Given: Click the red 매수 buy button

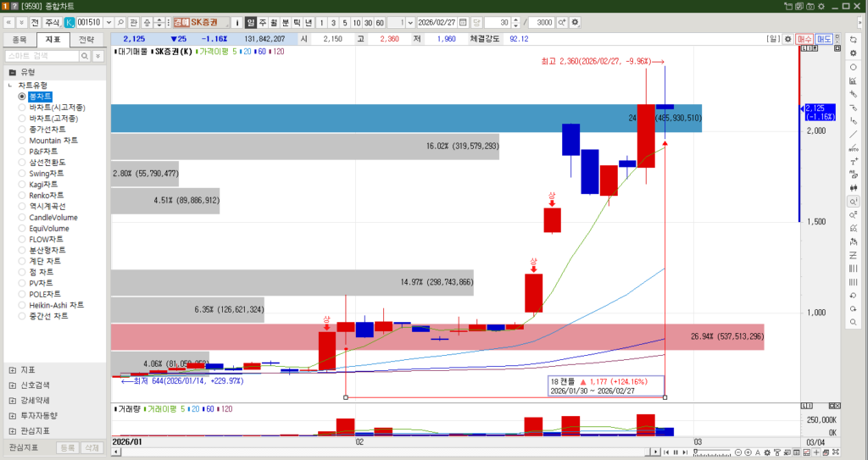Looking at the screenshot, I should [804, 39].
